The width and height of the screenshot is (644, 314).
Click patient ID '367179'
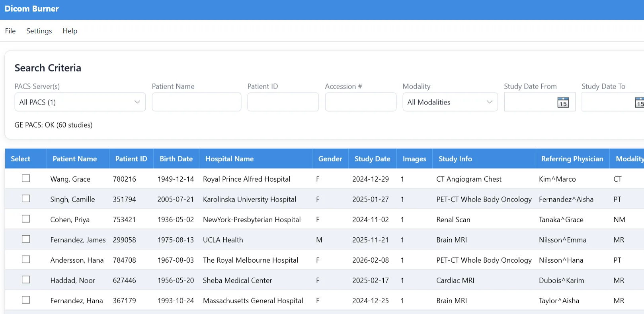coord(125,301)
